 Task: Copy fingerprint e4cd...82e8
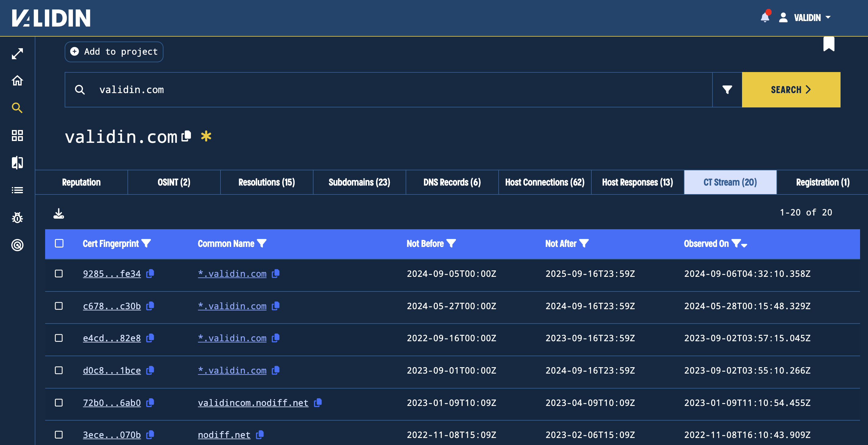coord(150,338)
